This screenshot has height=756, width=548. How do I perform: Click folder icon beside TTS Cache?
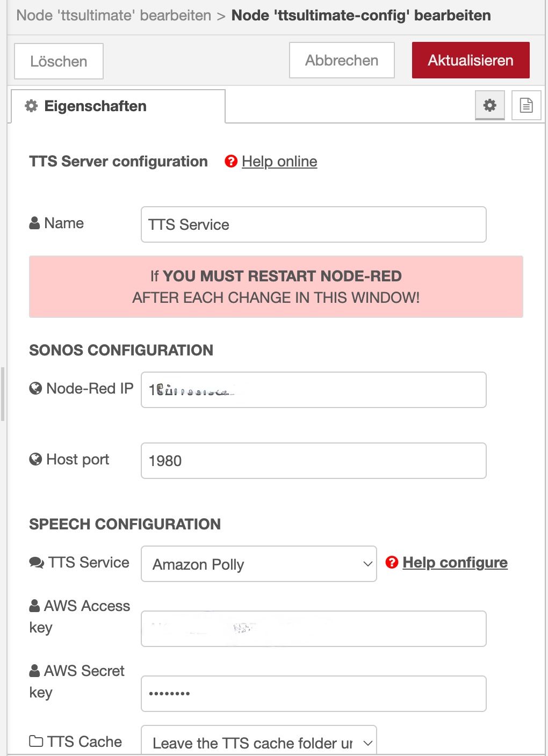pyautogui.click(x=36, y=742)
